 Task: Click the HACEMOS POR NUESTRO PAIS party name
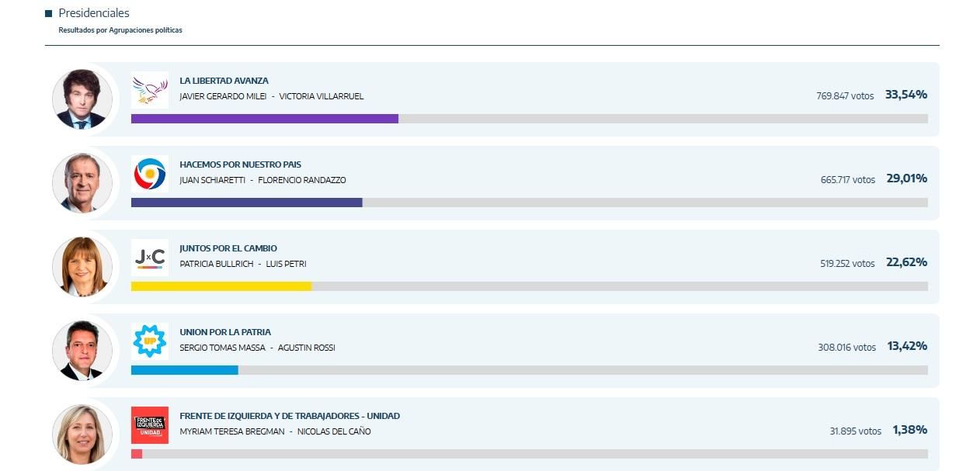[240, 165]
